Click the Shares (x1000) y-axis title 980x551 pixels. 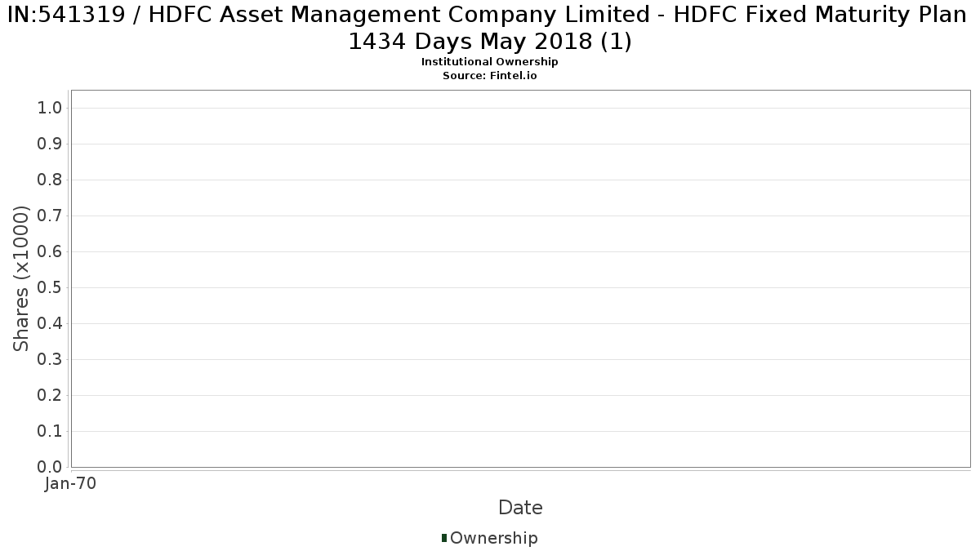point(21,278)
